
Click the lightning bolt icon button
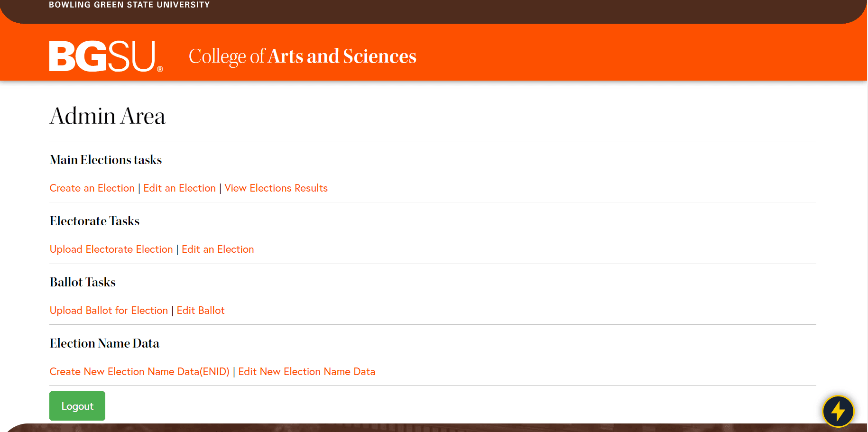[838, 411]
